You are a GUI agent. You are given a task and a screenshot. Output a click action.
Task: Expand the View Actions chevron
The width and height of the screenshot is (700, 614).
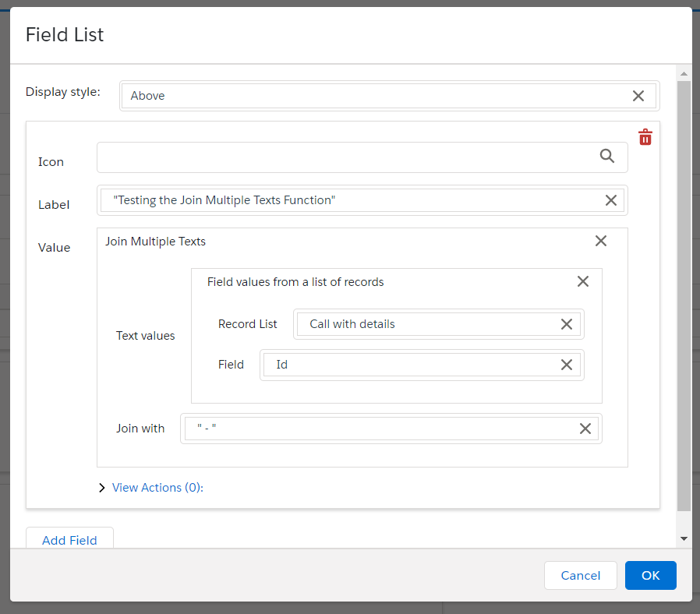pyautogui.click(x=102, y=488)
